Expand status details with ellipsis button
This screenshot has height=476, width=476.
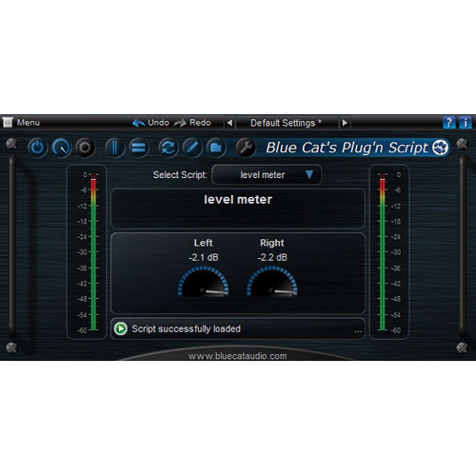(358, 331)
